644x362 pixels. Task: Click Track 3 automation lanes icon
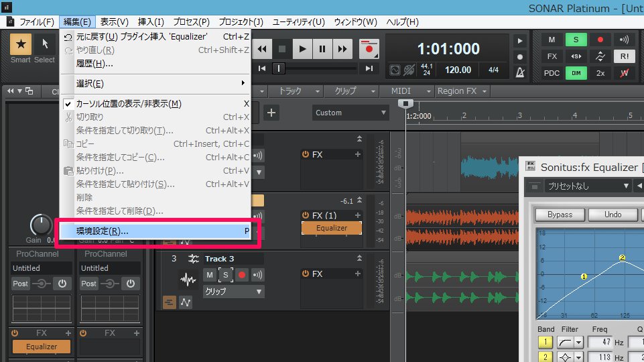(x=186, y=302)
